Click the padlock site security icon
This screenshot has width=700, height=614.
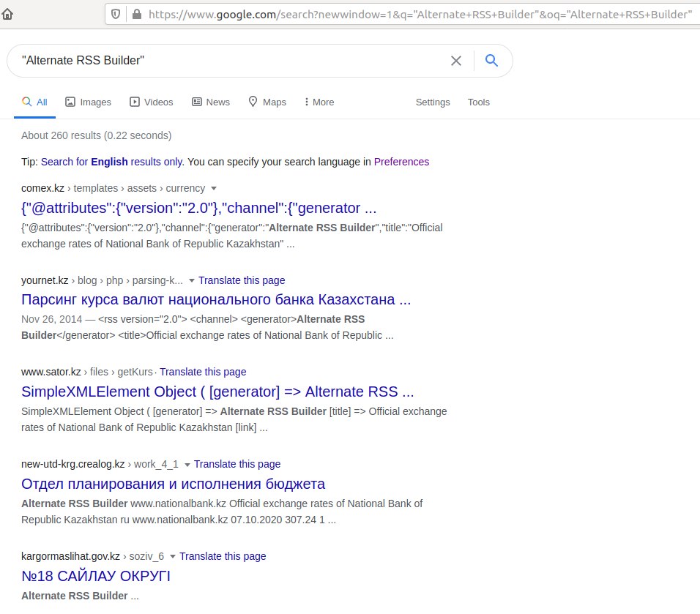pos(137,15)
